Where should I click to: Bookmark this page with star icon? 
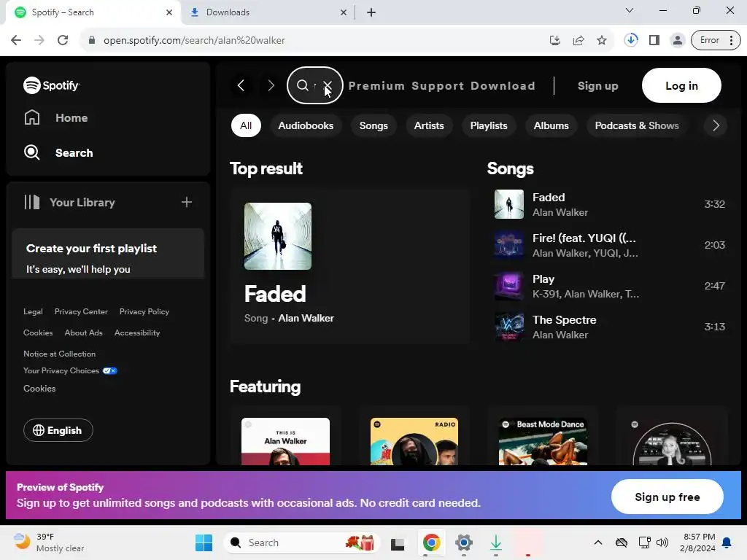[602, 40]
